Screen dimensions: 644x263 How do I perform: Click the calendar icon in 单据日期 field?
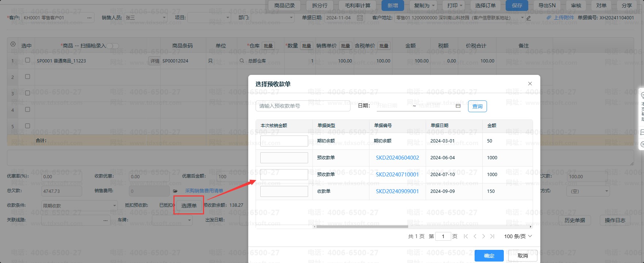360,18
